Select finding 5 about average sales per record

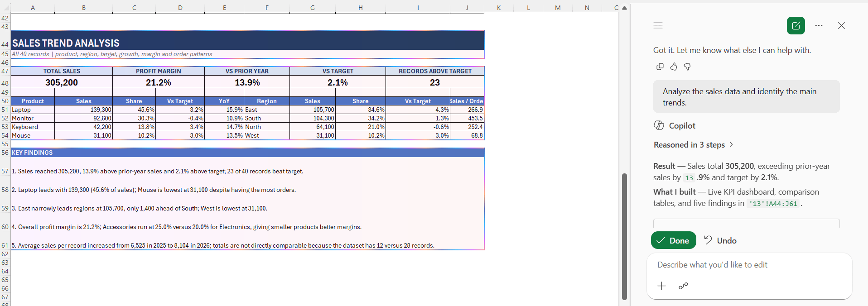(x=247, y=241)
